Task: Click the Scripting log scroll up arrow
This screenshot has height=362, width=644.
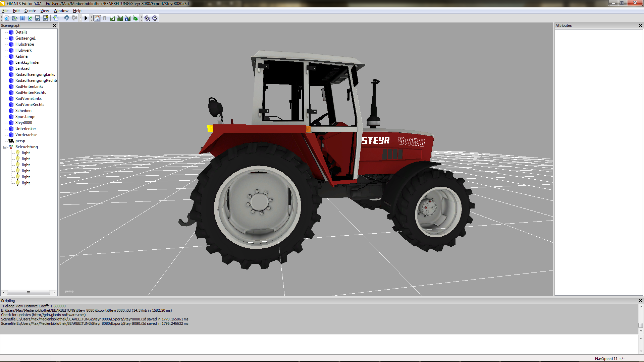Action: tap(641, 307)
